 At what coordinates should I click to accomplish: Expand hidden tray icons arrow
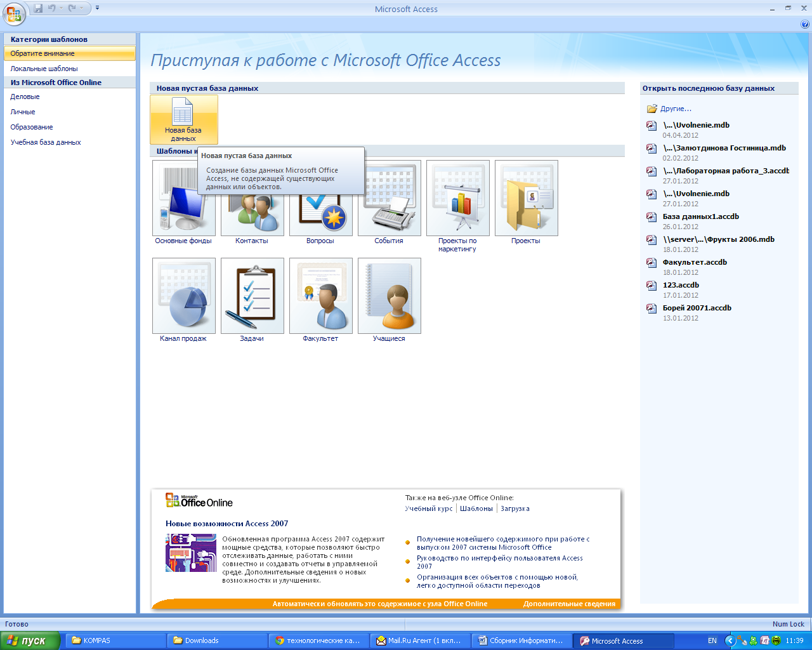click(x=730, y=640)
